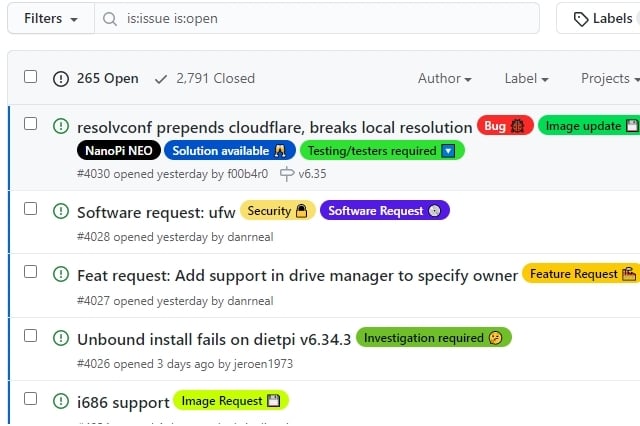Click open-issue icon for i686 support
640x426 pixels.
[61, 401]
